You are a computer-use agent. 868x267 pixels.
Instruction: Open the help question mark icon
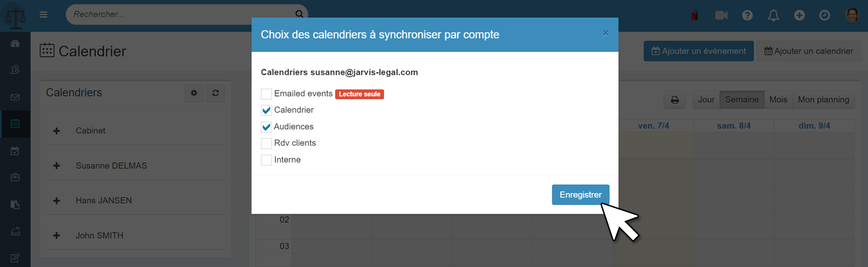(x=747, y=15)
